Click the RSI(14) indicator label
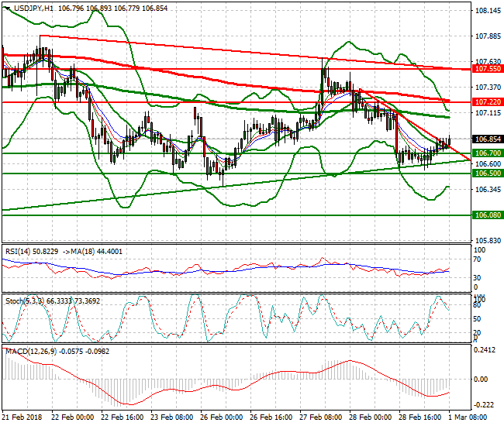This screenshot has width=504, height=426. tap(18, 252)
